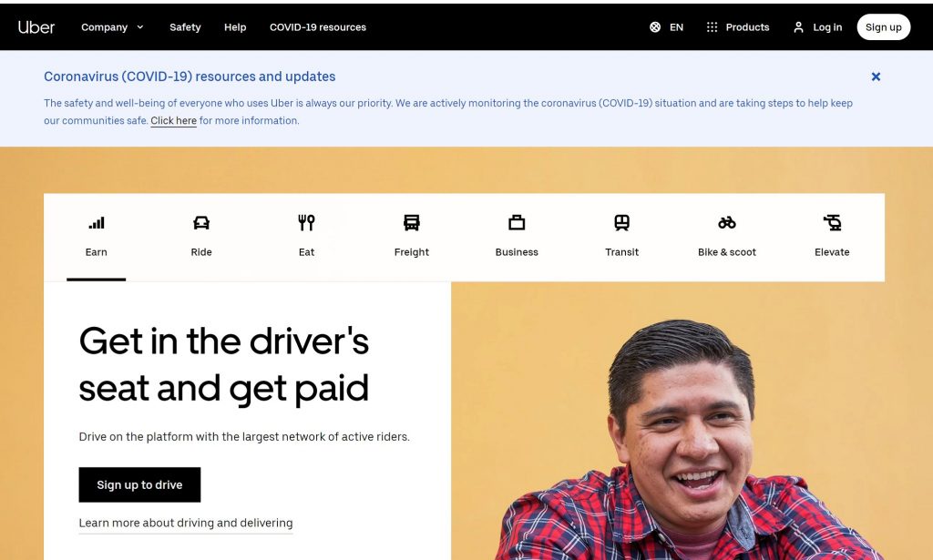
Task: Open the Safety page in the header
Action: 185,27
